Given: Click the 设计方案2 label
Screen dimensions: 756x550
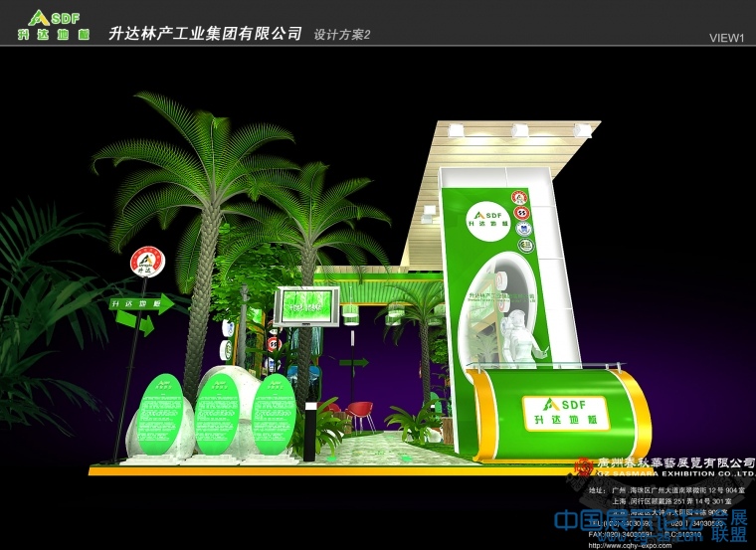Looking at the screenshot, I should pyautogui.click(x=342, y=35).
